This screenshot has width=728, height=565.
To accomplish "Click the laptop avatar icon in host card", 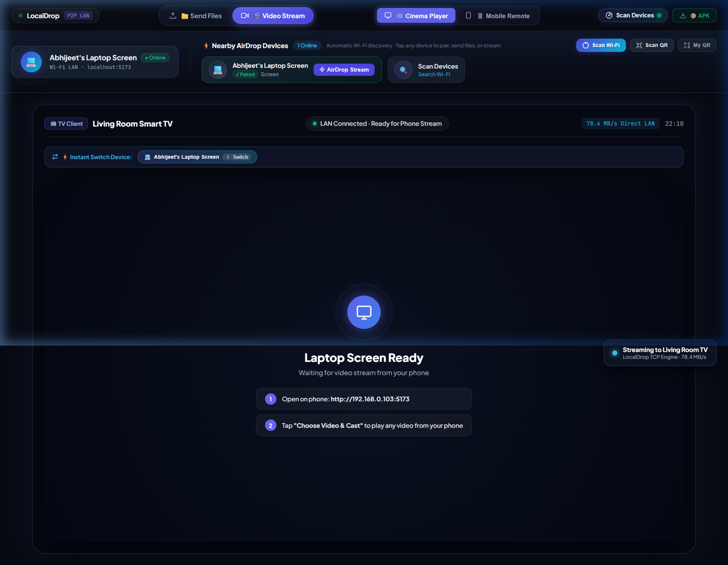I will pyautogui.click(x=31, y=62).
